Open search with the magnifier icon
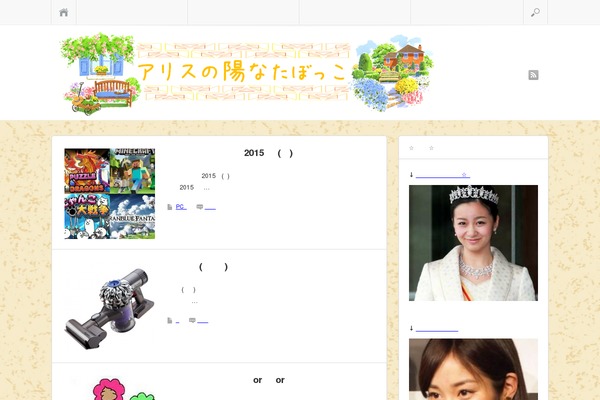The width and height of the screenshot is (600, 400). (x=535, y=12)
